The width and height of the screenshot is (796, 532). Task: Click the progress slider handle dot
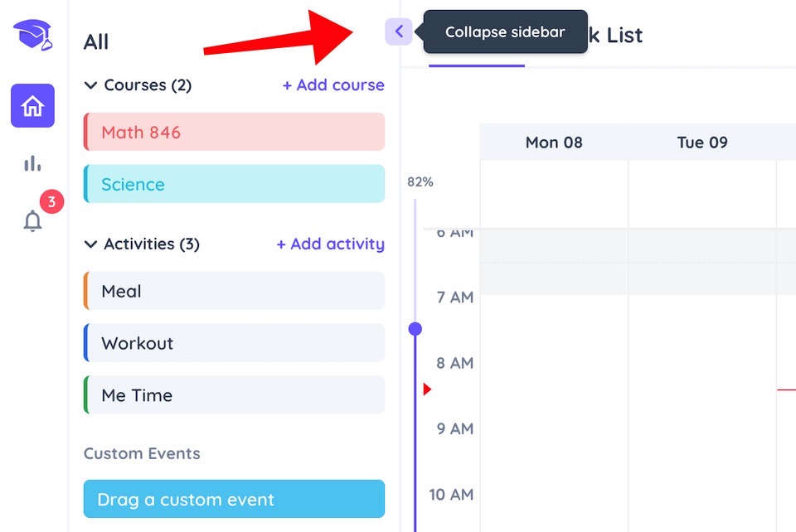pos(415,329)
